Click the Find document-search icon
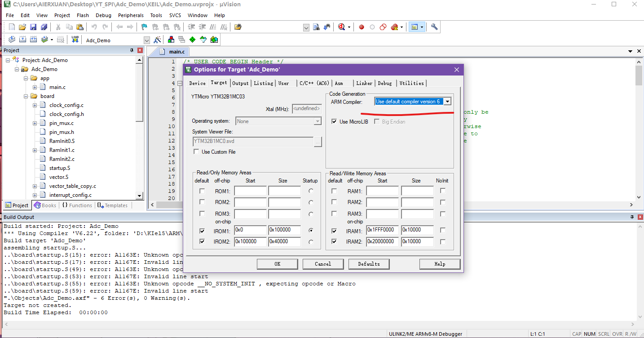The height and width of the screenshot is (338, 644). point(316,27)
